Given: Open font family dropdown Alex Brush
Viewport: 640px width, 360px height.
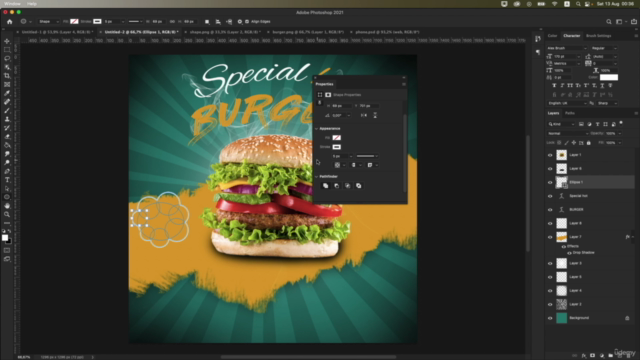Looking at the screenshot, I should 567,48.
